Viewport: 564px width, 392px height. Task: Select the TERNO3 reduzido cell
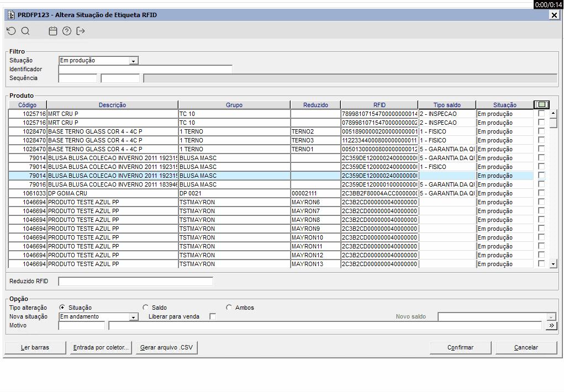pyautogui.click(x=315, y=140)
